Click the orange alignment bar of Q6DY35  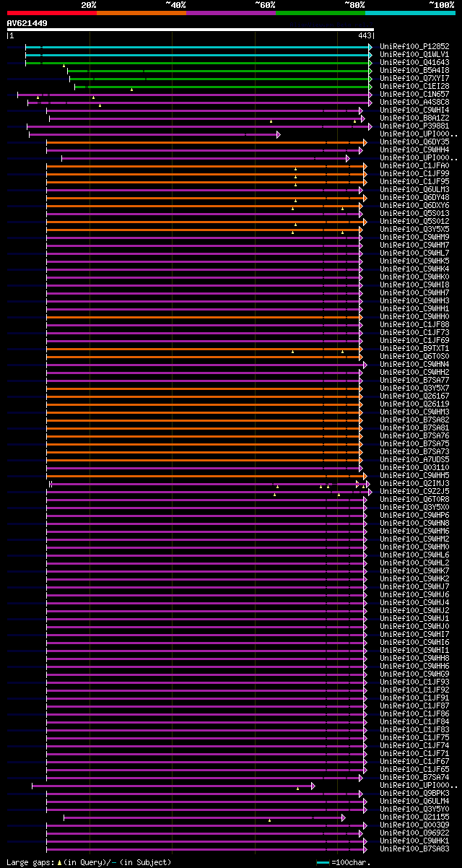click(x=206, y=142)
